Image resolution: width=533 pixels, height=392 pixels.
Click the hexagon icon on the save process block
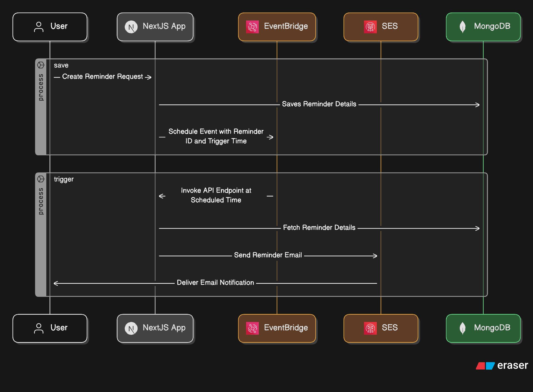pyautogui.click(x=41, y=64)
